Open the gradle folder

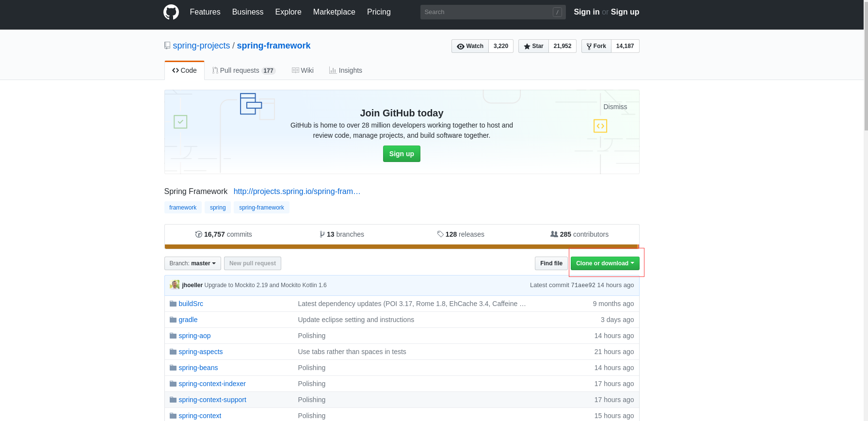click(188, 320)
